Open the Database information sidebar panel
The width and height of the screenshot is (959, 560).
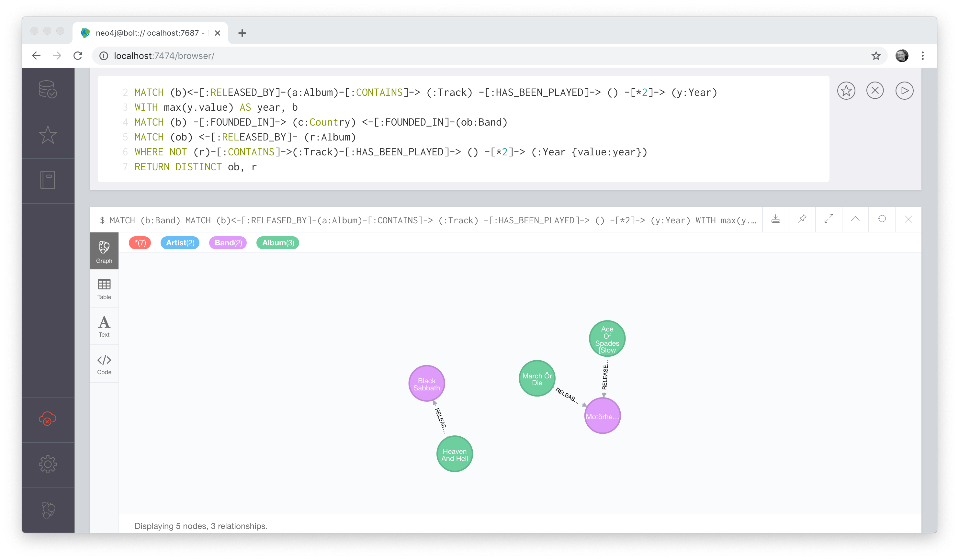click(x=48, y=90)
